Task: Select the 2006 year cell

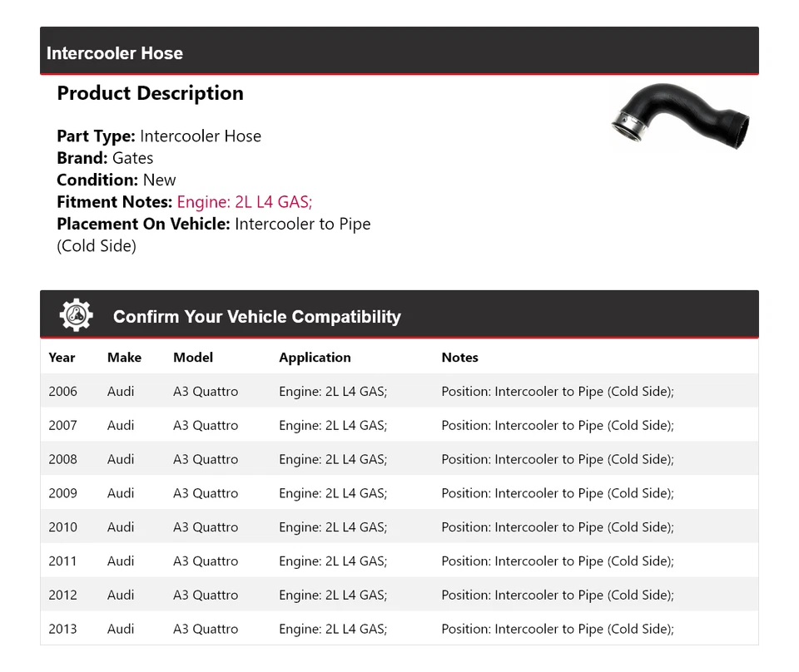Action: tap(62, 392)
